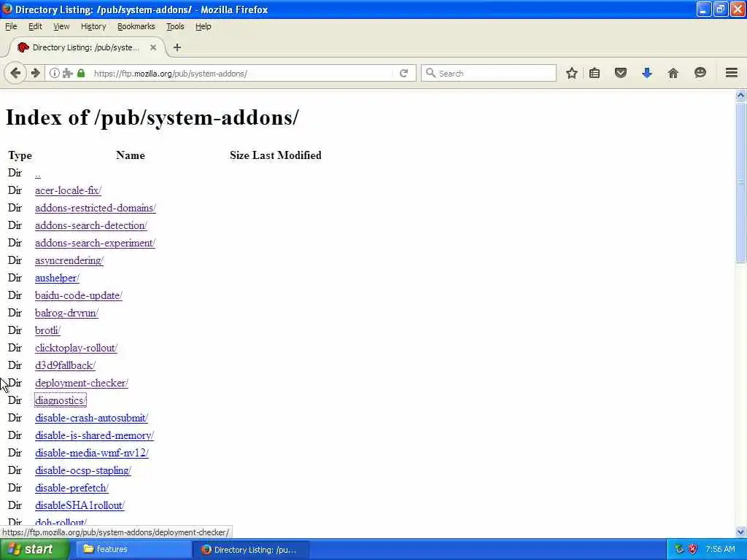Open the acer-locale-fix/ directory link
Screen dimensions: 747x560
(68, 190)
